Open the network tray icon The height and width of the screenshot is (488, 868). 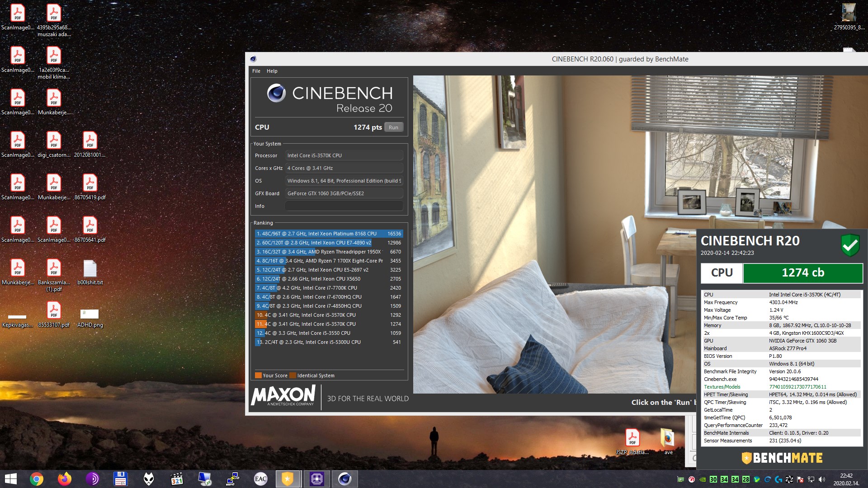click(811, 479)
